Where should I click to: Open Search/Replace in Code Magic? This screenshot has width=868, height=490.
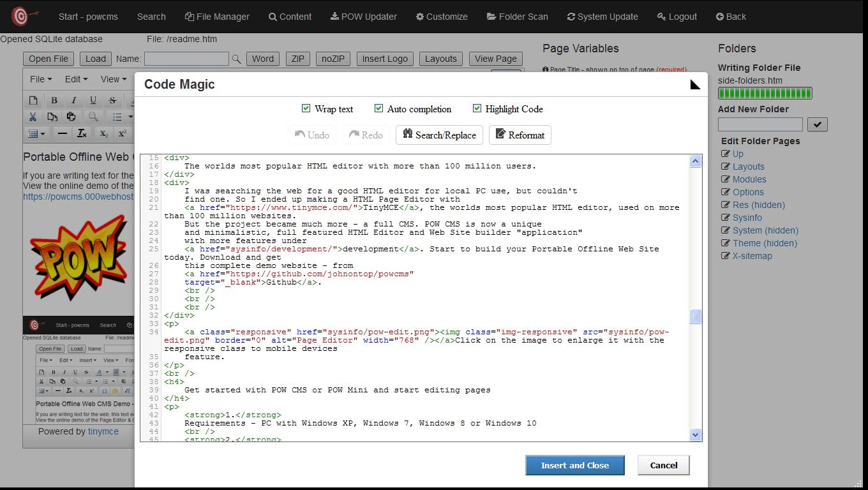[x=439, y=135]
